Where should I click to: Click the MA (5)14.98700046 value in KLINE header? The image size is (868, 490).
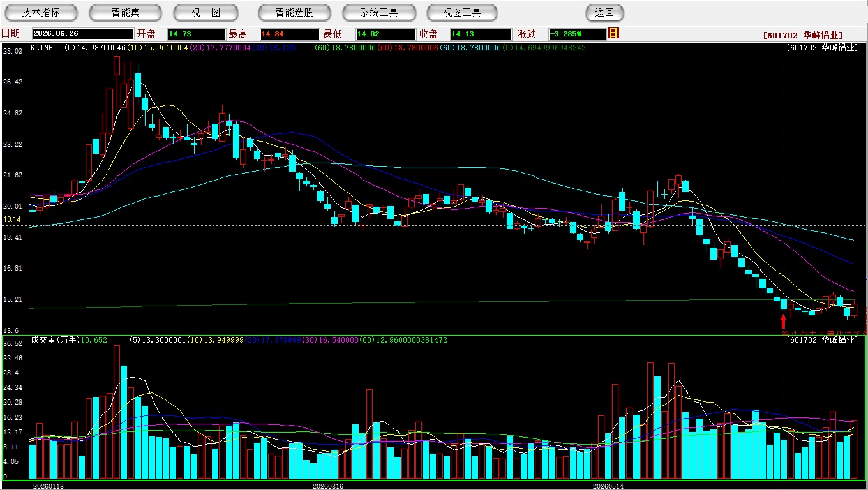pos(95,48)
